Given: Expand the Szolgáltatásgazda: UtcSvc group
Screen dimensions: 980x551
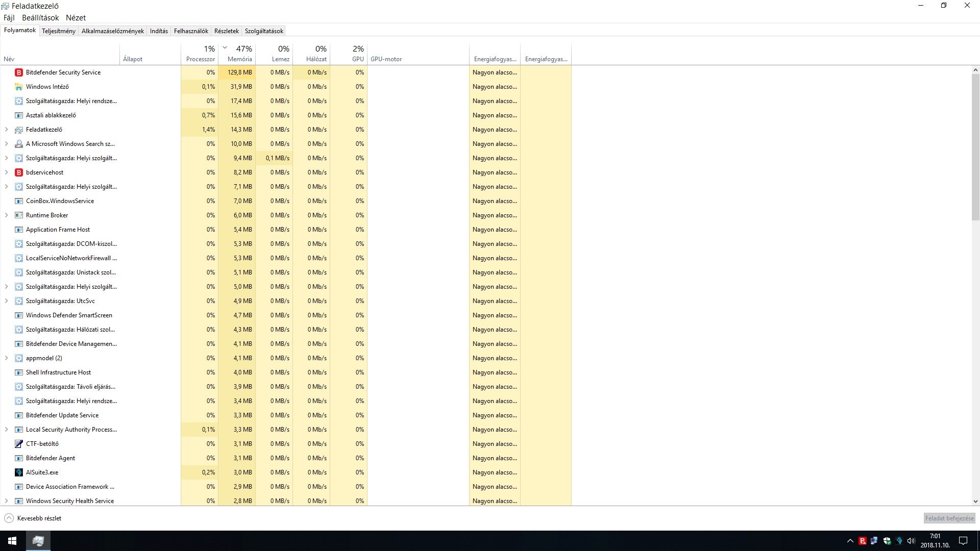Looking at the screenshot, I should click(6, 301).
